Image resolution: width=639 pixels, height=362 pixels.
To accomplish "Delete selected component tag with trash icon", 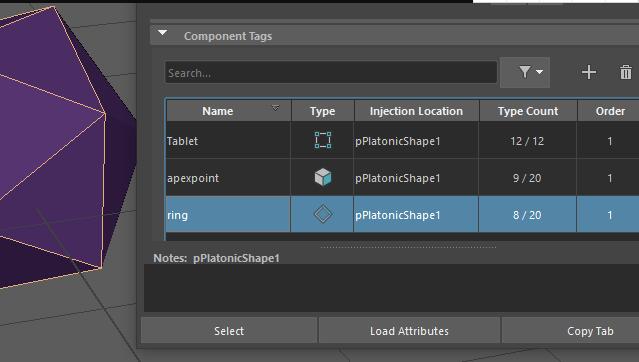I will click(626, 73).
